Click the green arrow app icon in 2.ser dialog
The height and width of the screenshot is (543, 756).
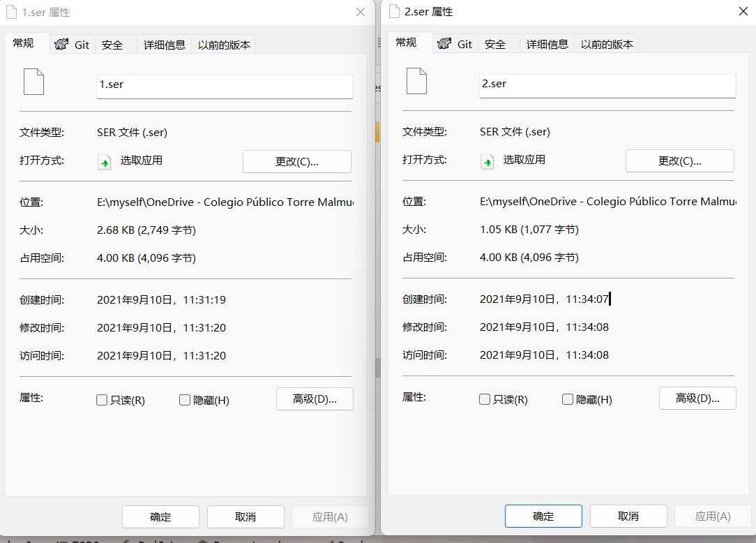(487, 162)
